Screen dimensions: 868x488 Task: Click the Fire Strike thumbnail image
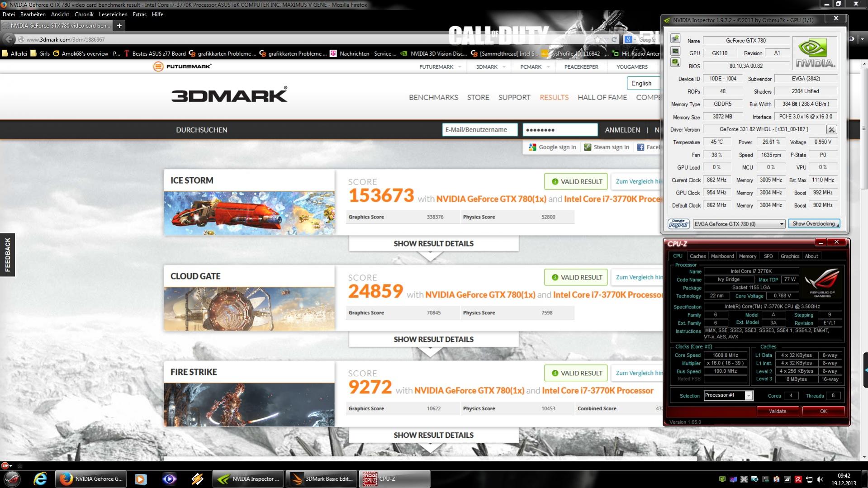(249, 405)
